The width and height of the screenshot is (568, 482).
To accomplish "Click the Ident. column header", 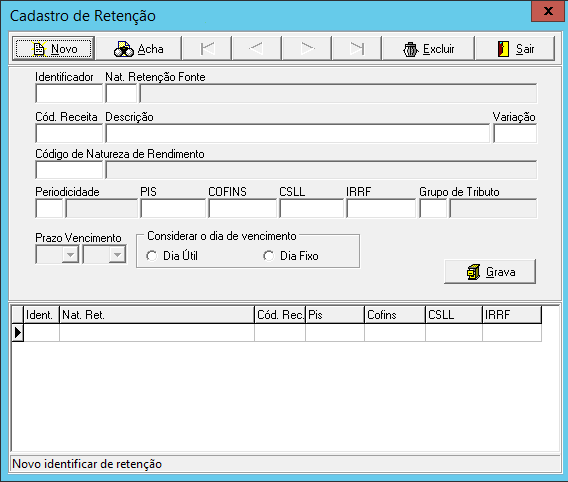I will tap(42, 315).
